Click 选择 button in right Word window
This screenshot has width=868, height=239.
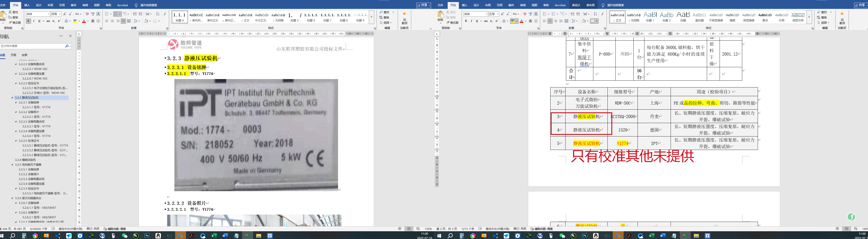pyautogui.click(x=824, y=23)
